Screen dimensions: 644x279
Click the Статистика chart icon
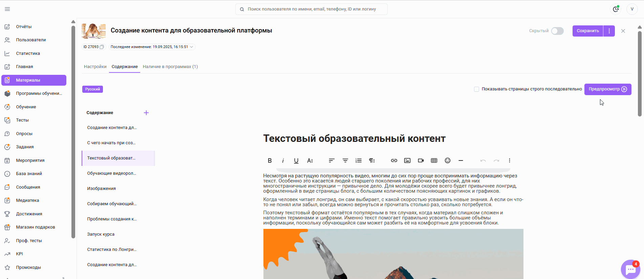point(7,53)
